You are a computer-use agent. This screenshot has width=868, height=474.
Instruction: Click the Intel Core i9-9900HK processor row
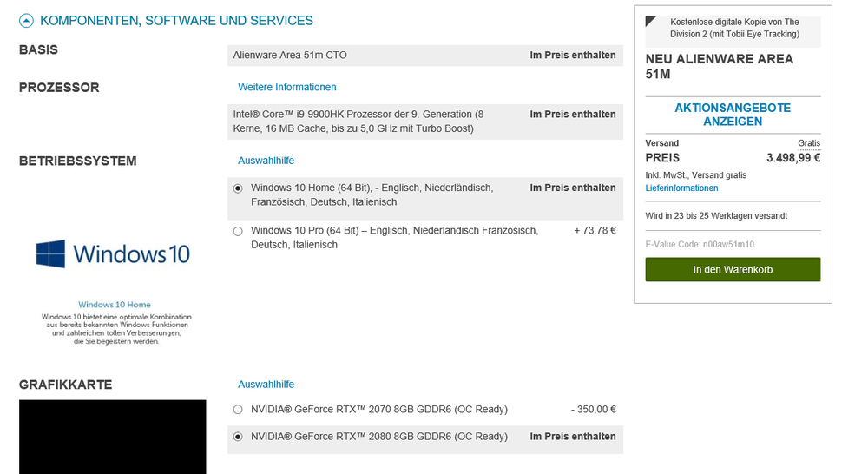coord(424,122)
